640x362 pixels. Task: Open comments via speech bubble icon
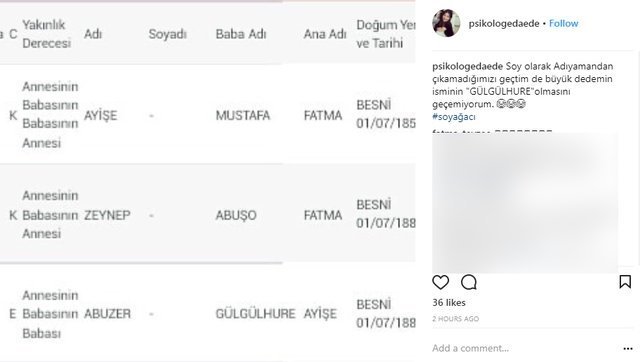[469, 282]
